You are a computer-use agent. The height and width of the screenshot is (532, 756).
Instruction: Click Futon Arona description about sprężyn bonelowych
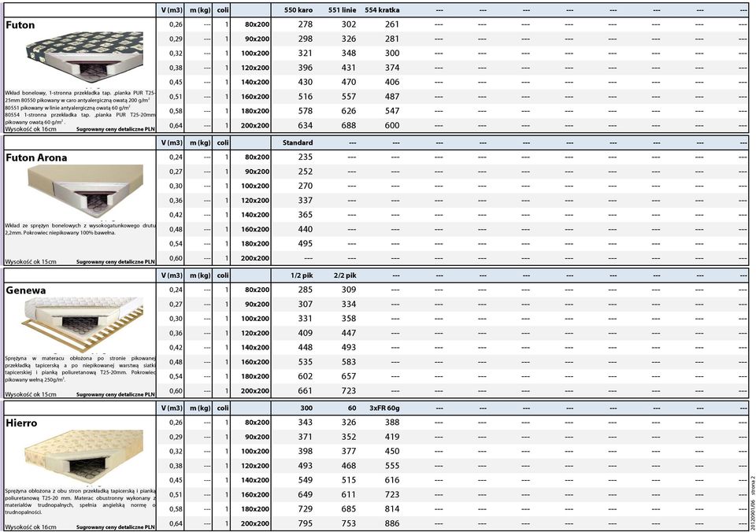80,229
